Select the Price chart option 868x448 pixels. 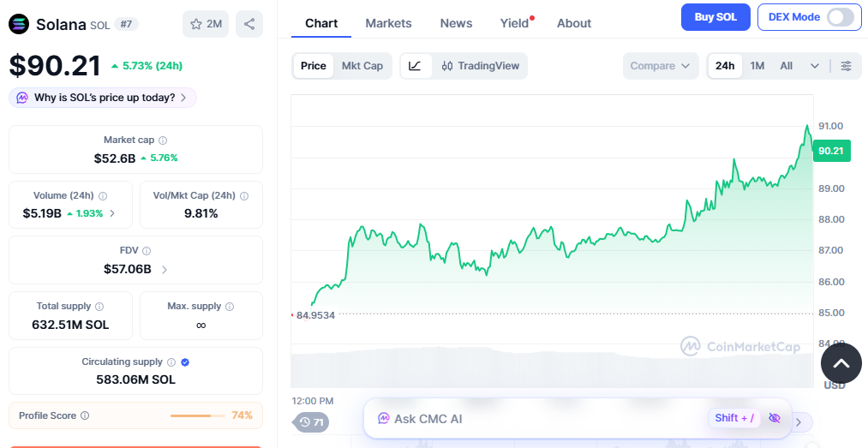pyautogui.click(x=314, y=66)
